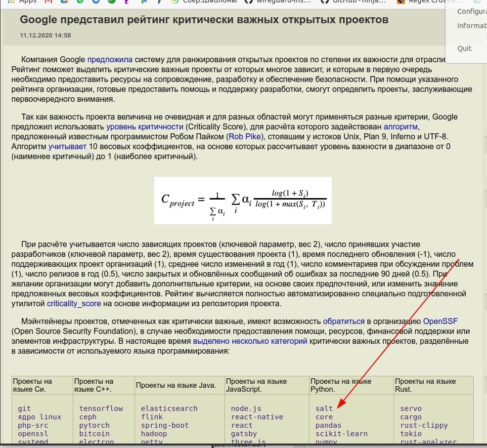Select 'openssl' in the C column
This screenshot has width=487, height=448.
point(33,434)
